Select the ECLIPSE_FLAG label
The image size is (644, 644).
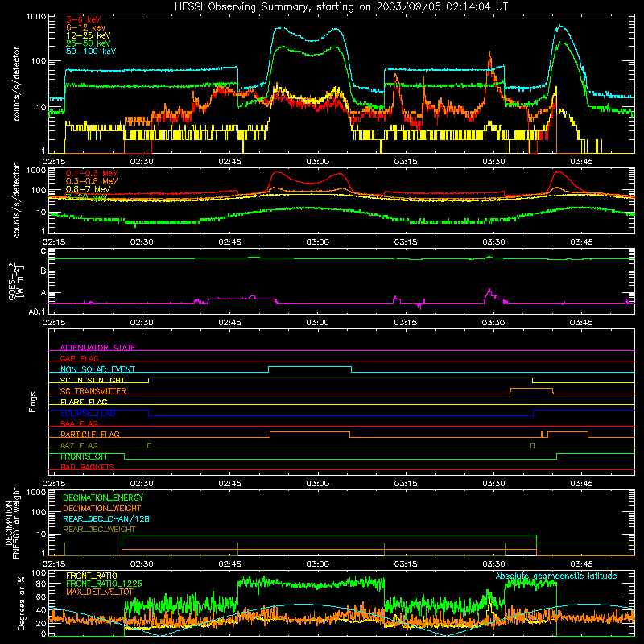(88, 413)
